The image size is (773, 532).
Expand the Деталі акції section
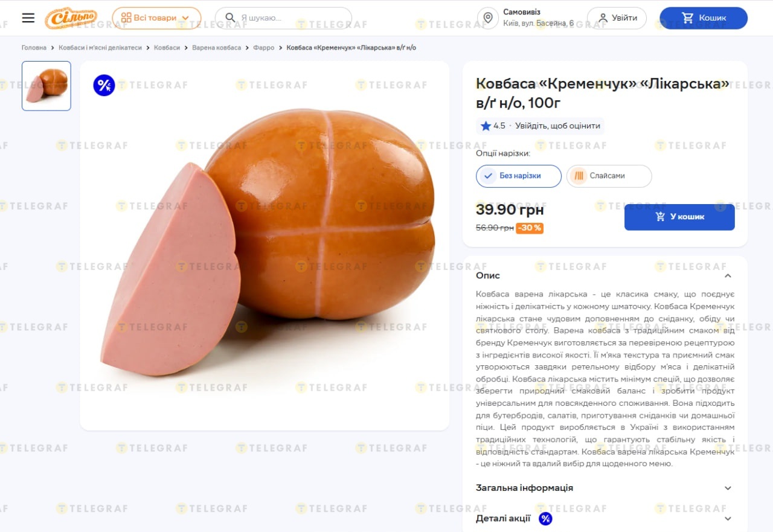point(605,519)
